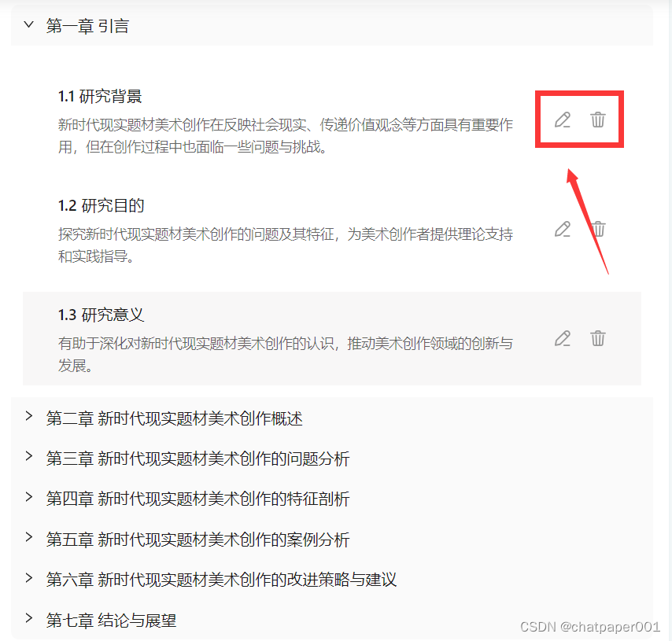Click the edit pencil for 1.1 研究背景
The width and height of the screenshot is (672, 641).
563,120
